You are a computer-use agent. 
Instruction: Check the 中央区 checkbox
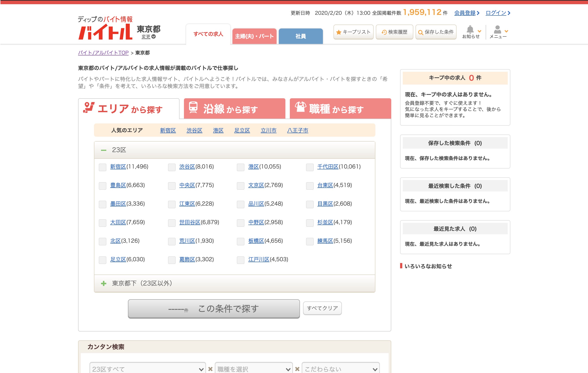click(x=172, y=186)
